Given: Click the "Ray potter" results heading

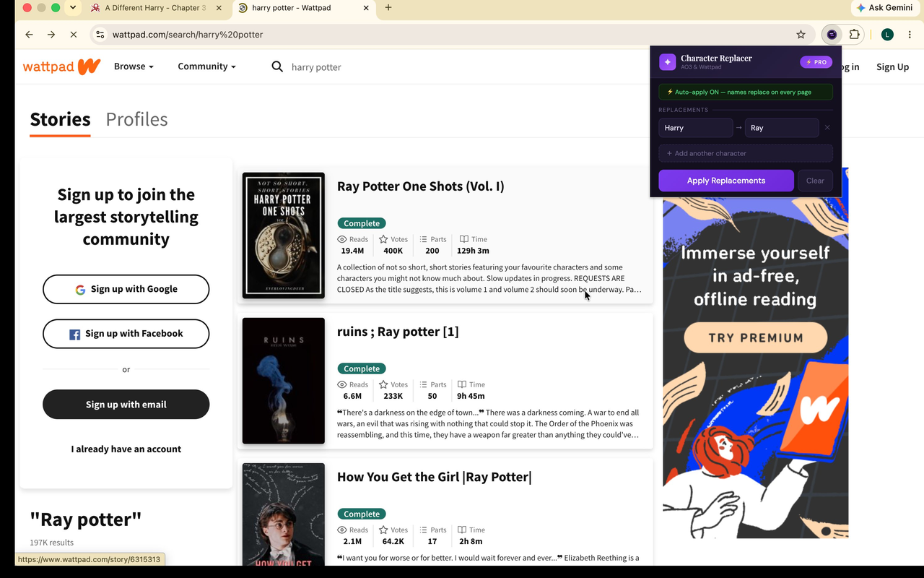Looking at the screenshot, I should click(85, 519).
